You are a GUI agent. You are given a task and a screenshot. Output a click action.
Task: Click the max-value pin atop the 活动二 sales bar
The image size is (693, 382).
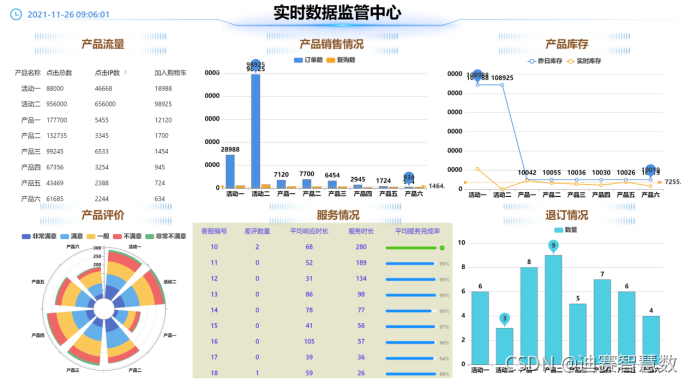(x=255, y=65)
